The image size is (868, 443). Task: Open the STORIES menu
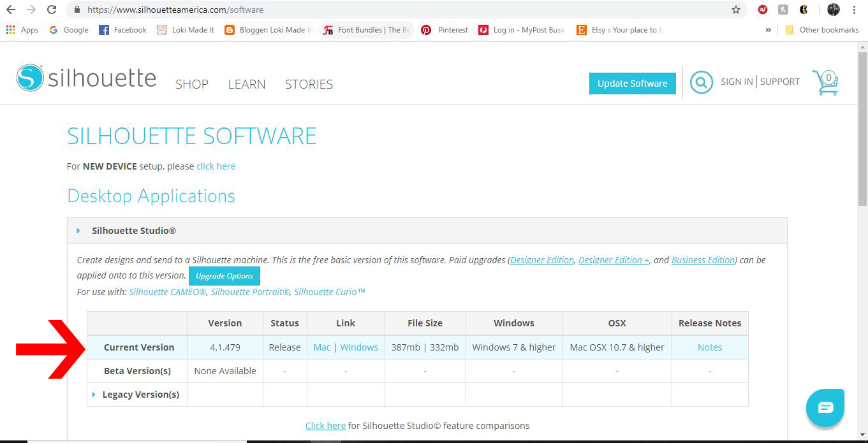tap(309, 84)
